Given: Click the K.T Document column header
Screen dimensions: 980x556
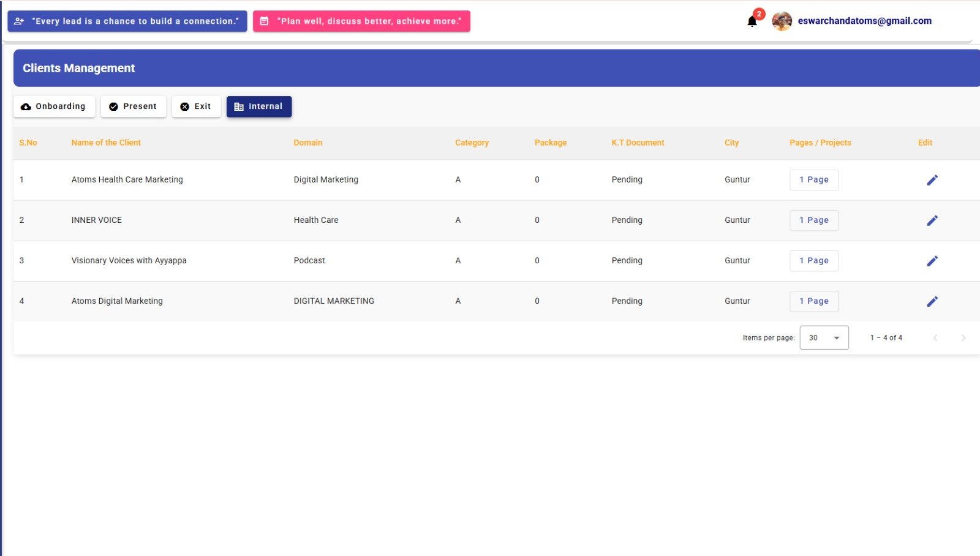Looking at the screenshot, I should coord(638,143).
